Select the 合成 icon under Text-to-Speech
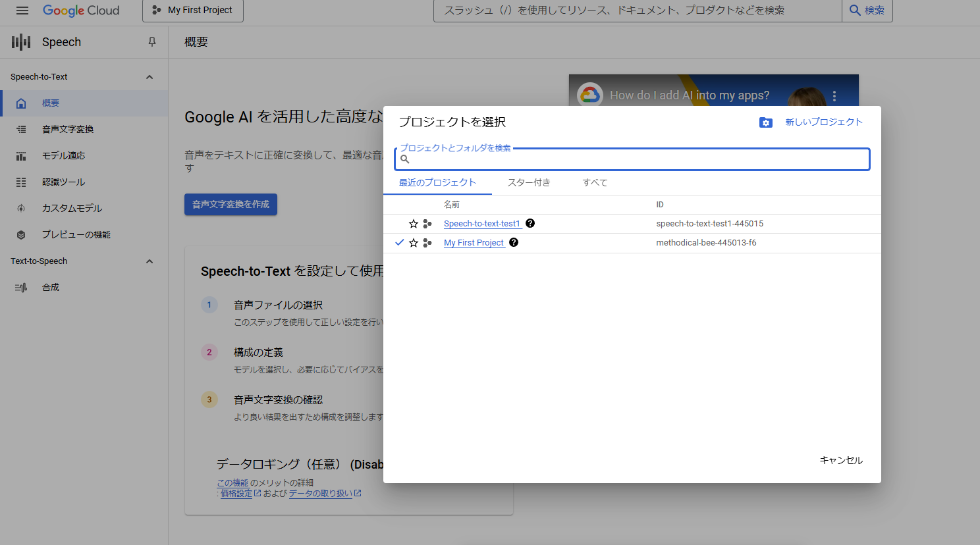Screen dimensions: 980x545 (x=21, y=287)
